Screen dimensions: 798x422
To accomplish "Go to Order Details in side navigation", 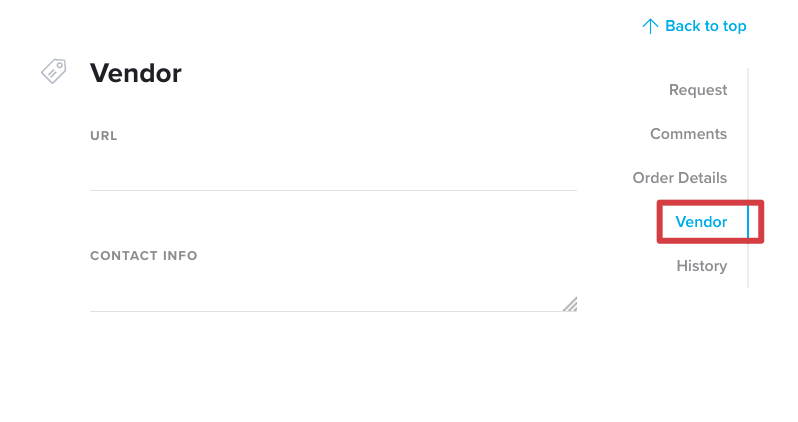I will click(680, 178).
